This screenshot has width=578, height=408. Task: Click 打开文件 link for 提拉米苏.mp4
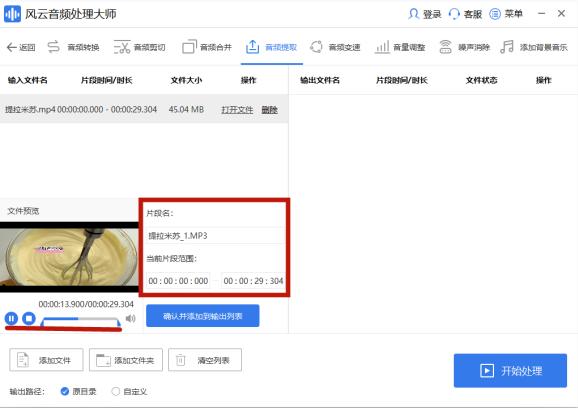click(237, 110)
